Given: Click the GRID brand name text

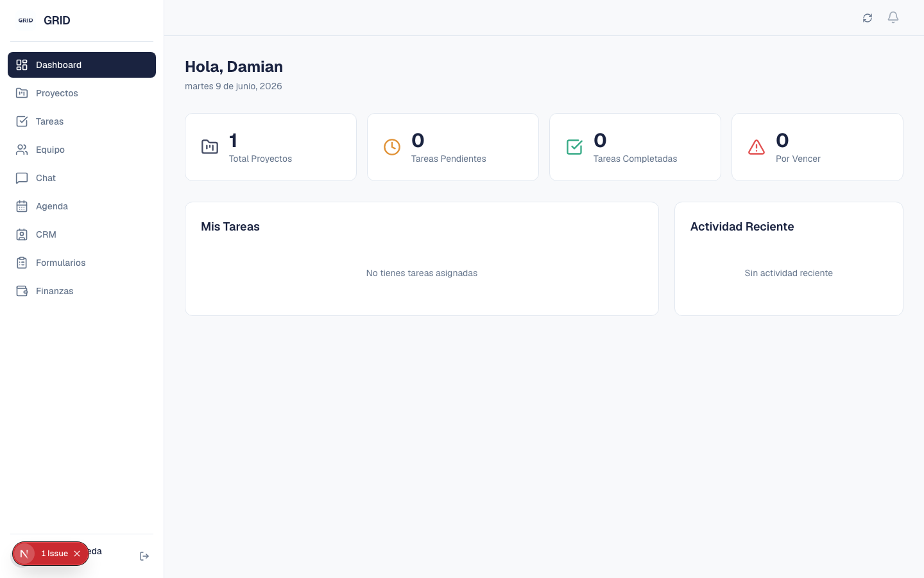Looking at the screenshot, I should (57, 21).
